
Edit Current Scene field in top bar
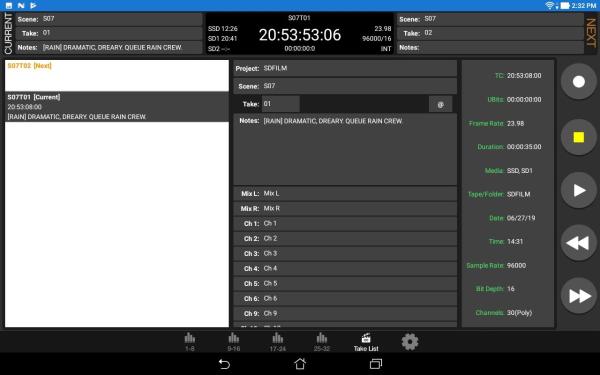click(109, 19)
